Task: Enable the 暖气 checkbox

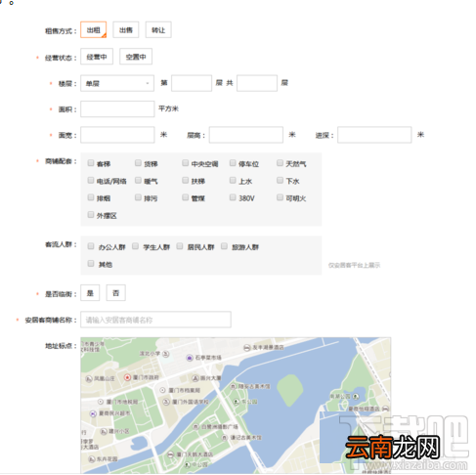Action: [138, 180]
